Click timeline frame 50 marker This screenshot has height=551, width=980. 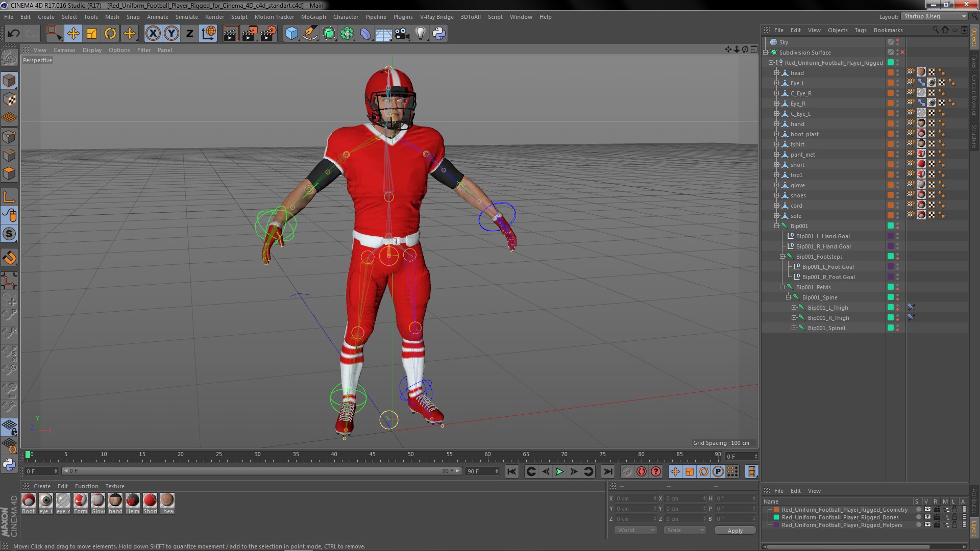pyautogui.click(x=410, y=455)
